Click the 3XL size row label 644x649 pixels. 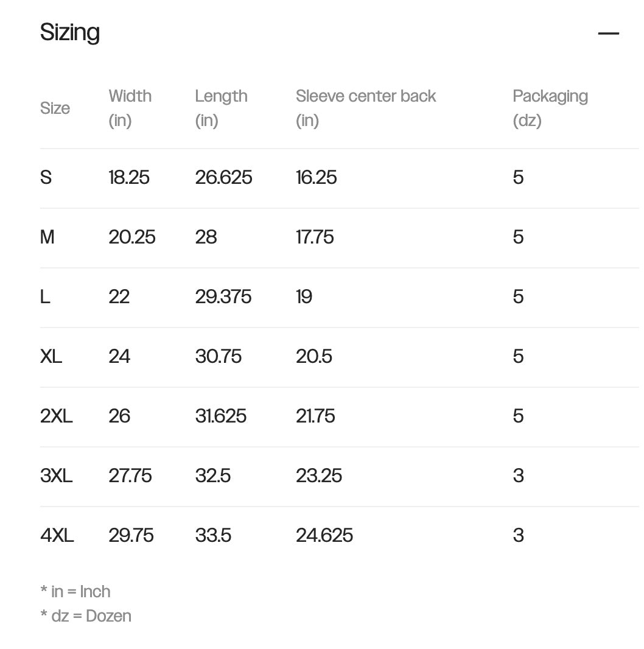56,476
